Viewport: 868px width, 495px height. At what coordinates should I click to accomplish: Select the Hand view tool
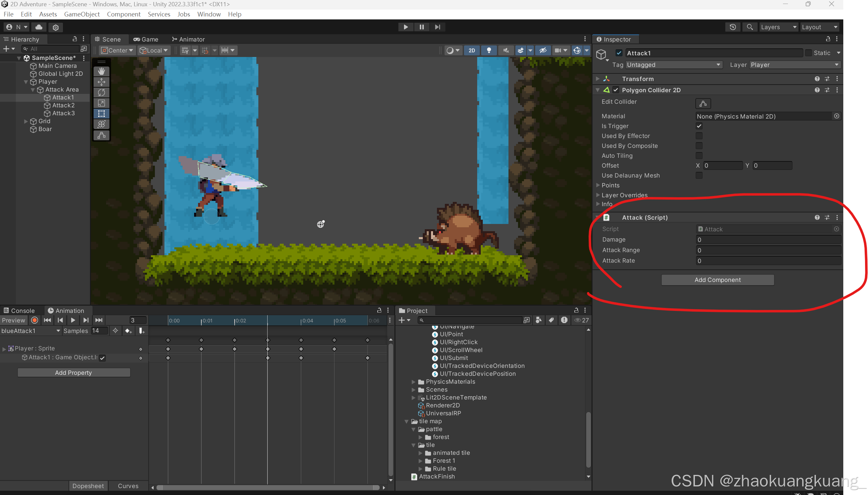tap(101, 71)
